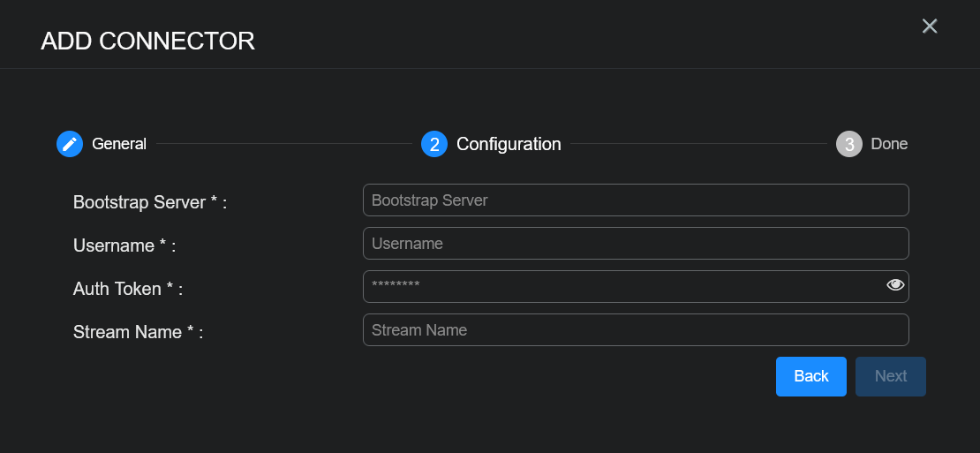Close the Add Connector dialog
Screen dimensions: 980x453
coord(929,26)
